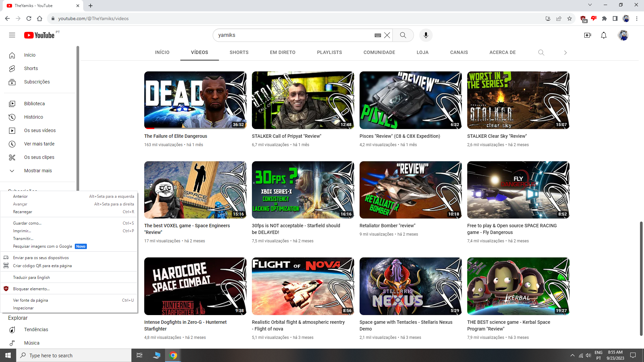Open Ver mais tarde in the sidebar
Image resolution: width=644 pixels, height=362 pixels.
[40, 144]
